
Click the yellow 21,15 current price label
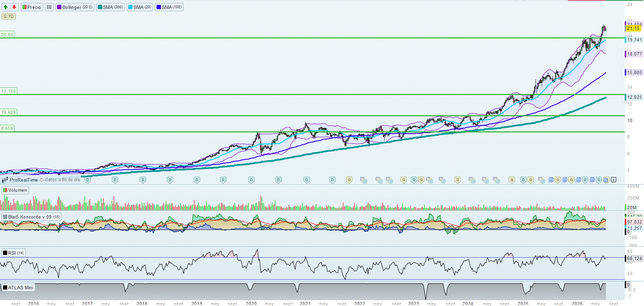pyautogui.click(x=633, y=28)
